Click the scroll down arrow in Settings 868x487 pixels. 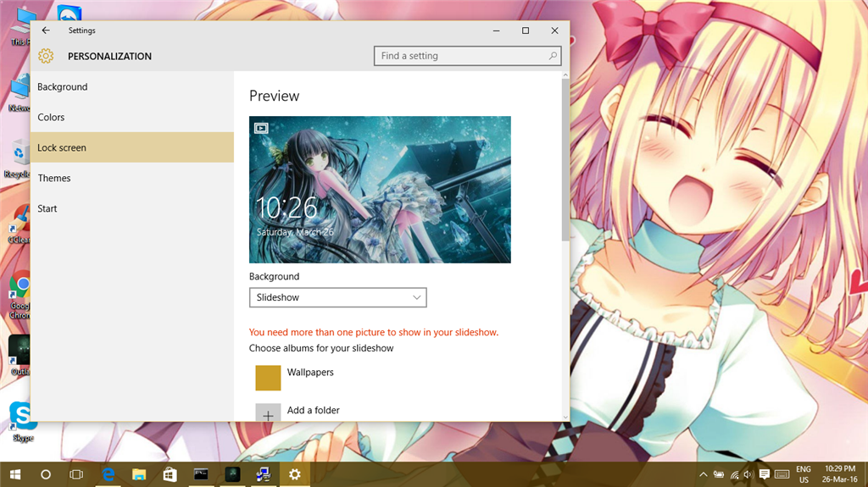[x=565, y=417]
